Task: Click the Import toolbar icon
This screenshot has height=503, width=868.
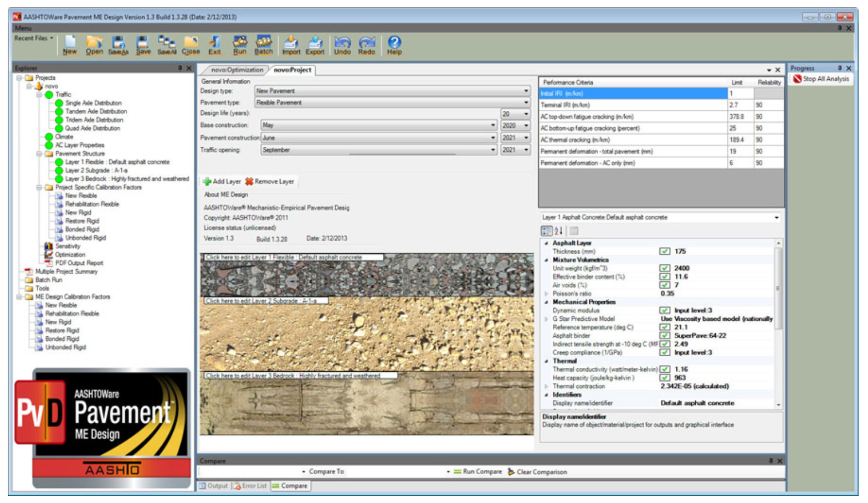Action: tap(291, 42)
